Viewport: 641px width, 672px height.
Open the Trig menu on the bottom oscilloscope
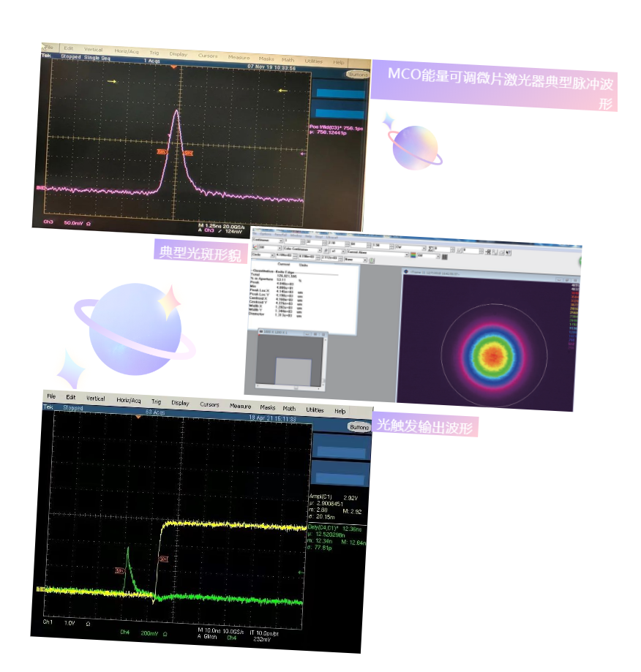[156, 401]
